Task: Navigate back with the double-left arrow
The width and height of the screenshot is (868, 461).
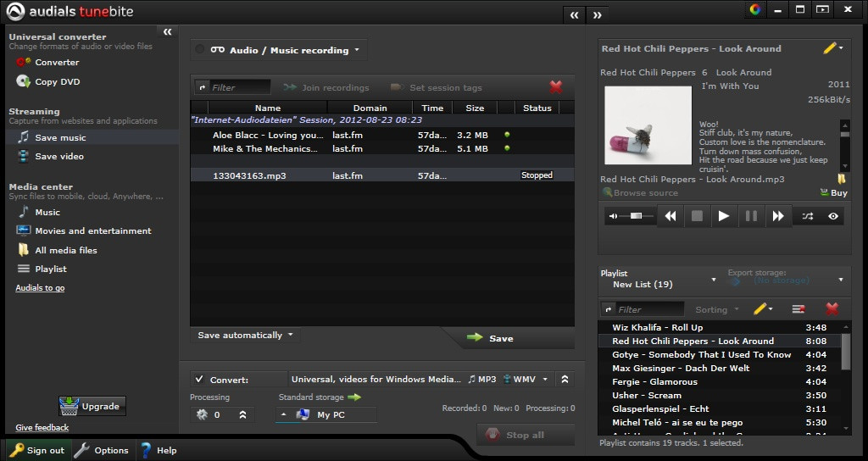Action: click(x=574, y=15)
